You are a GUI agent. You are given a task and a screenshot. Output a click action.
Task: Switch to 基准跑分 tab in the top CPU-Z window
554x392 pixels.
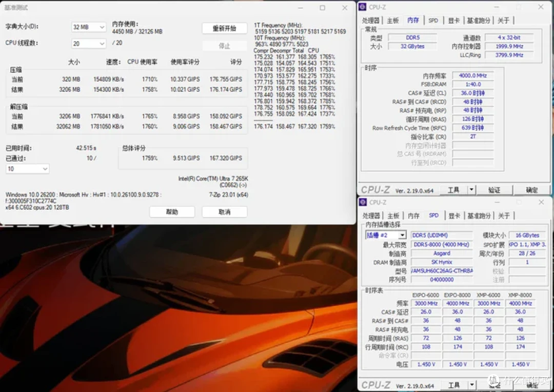(x=479, y=21)
